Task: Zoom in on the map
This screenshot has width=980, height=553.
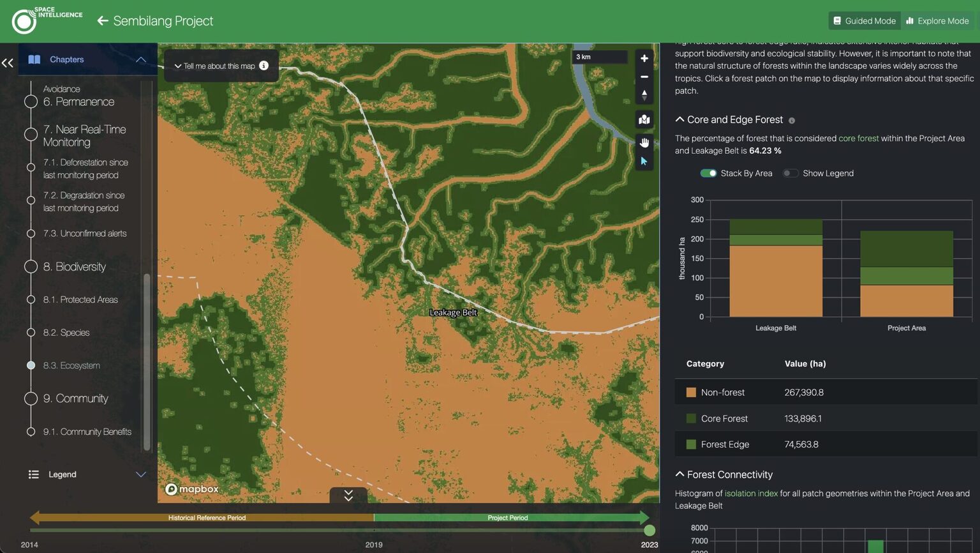Action: tap(644, 58)
